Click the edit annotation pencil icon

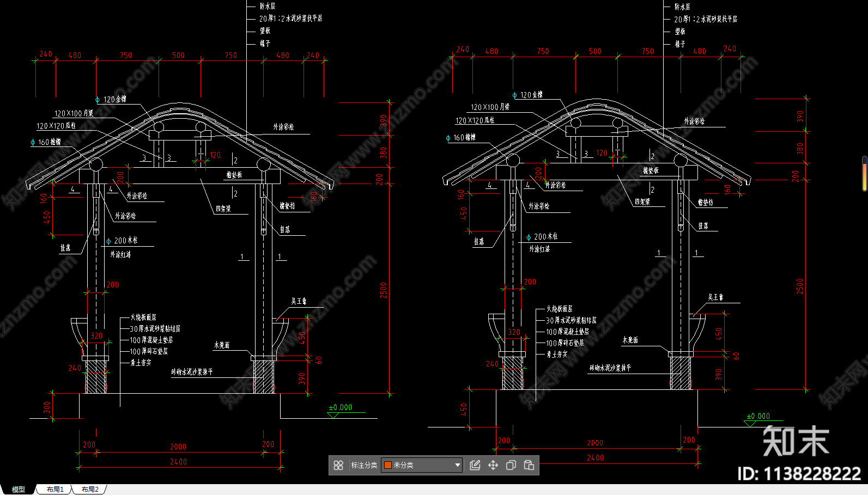tap(475, 465)
